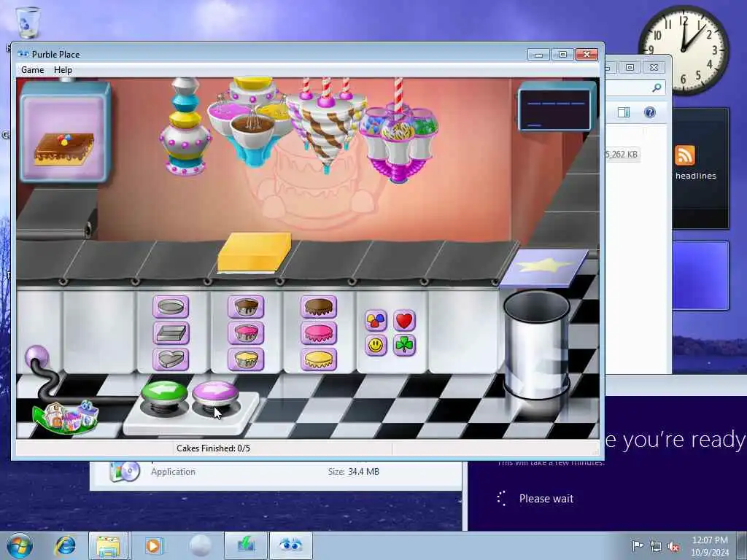Close the Purble Place window
This screenshot has width=747, height=560.
point(587,54)
